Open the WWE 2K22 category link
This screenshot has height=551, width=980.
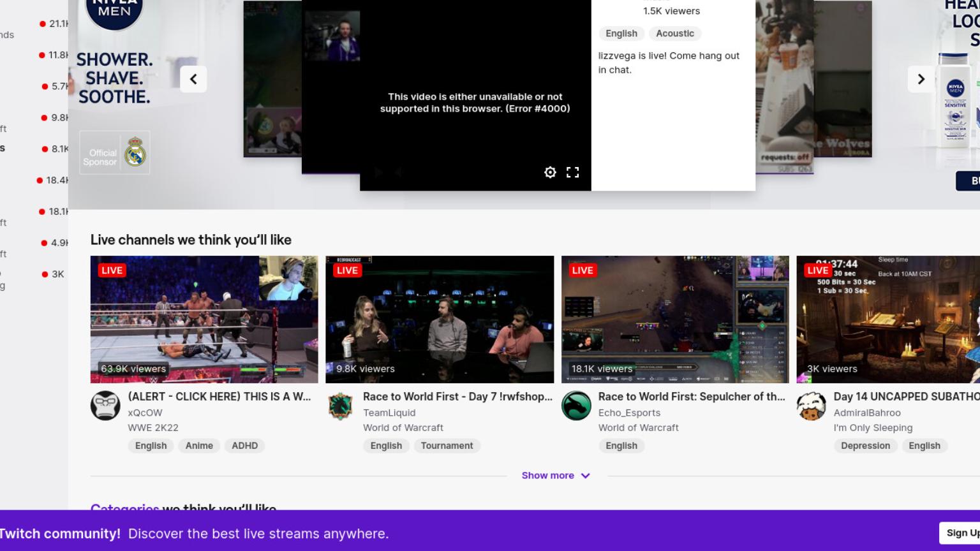pyautogui.click(x=153, y=428)
